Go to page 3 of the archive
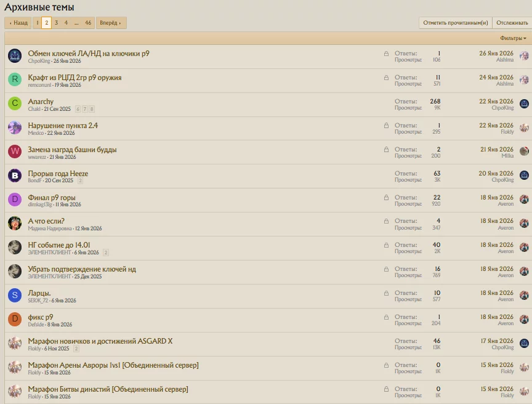The height and width of the screenshot is (404, 532). (56, 23)
